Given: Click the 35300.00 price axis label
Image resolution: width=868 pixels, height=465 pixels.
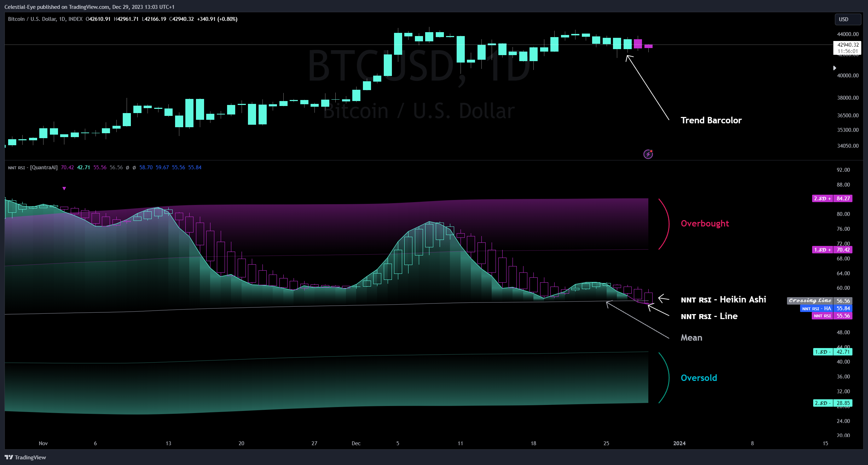Looking at the screenshot, I should coord(847,130).
